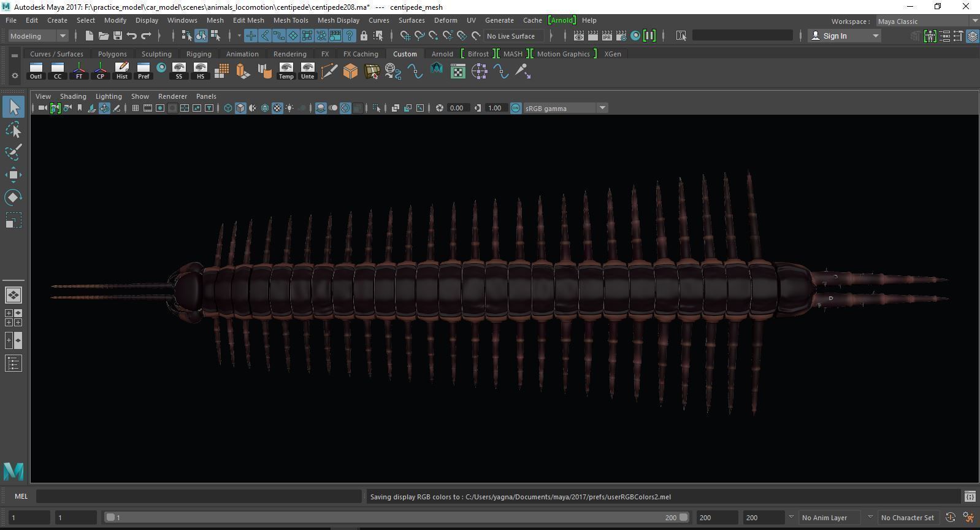
Task: Open the Pref shelf button
Action: click(144, 71)
